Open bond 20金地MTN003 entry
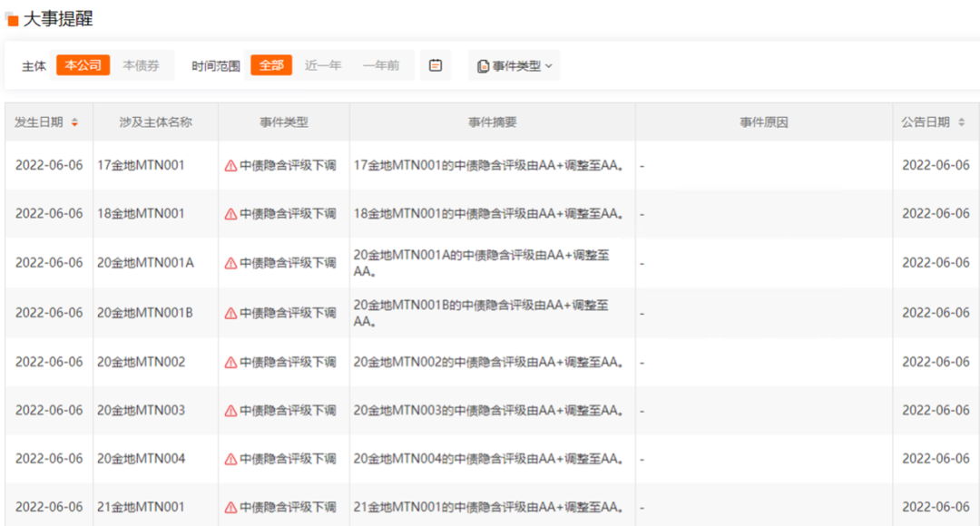Screen dimensions: 980x526 point(141,410)
